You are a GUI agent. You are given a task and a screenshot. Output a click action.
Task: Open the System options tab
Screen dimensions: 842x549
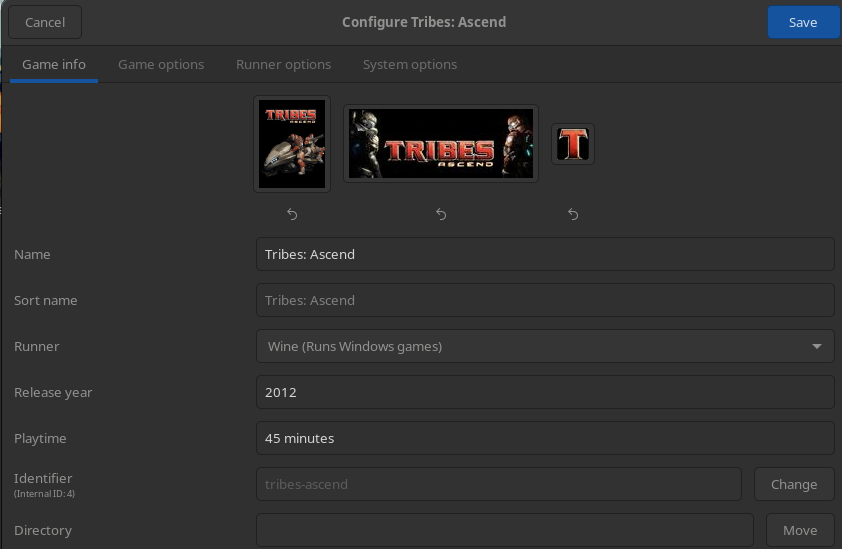(410, 64)
